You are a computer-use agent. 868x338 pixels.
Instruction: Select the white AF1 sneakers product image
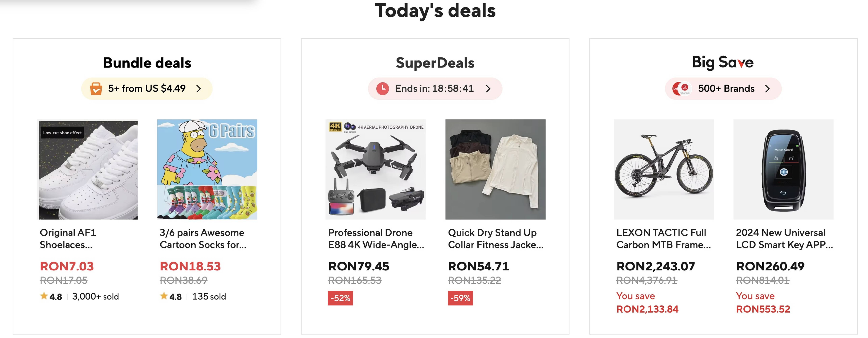[x=88, y=170]
